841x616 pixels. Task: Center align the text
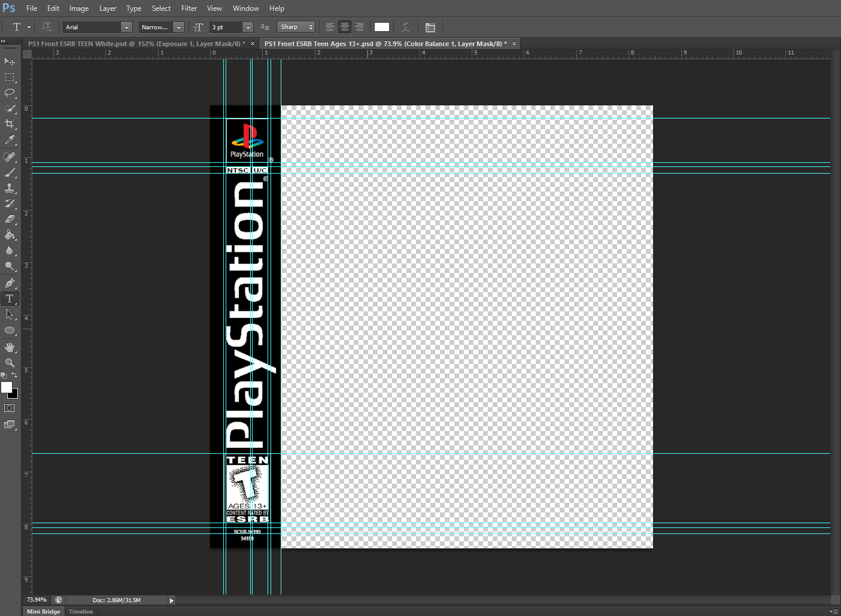345,27
